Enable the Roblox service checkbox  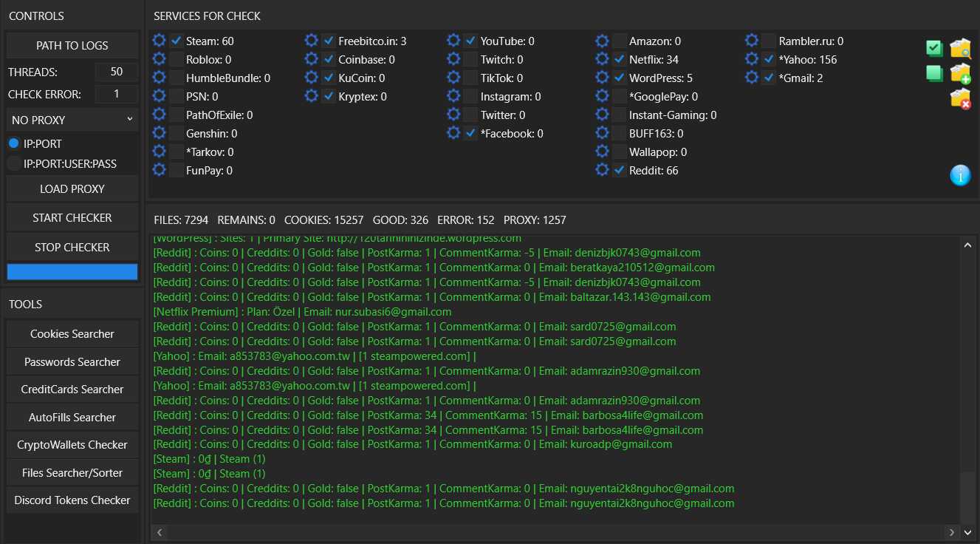tap(177, 59)
